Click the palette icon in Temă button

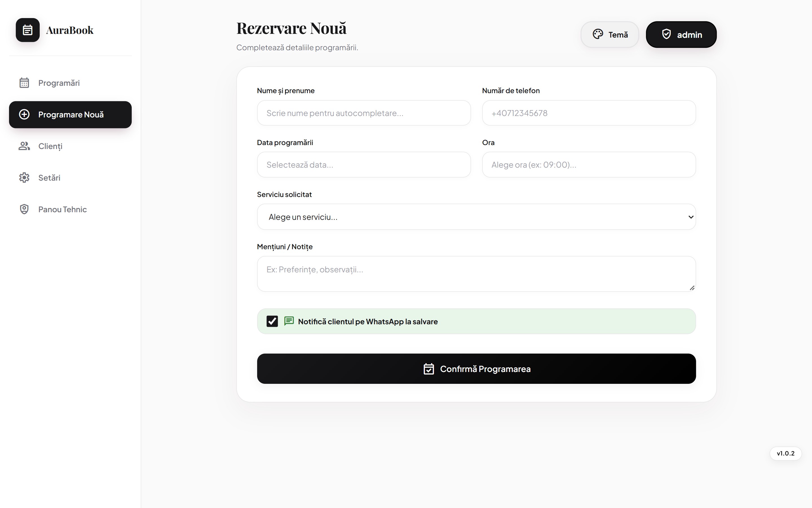coord(598,34)
